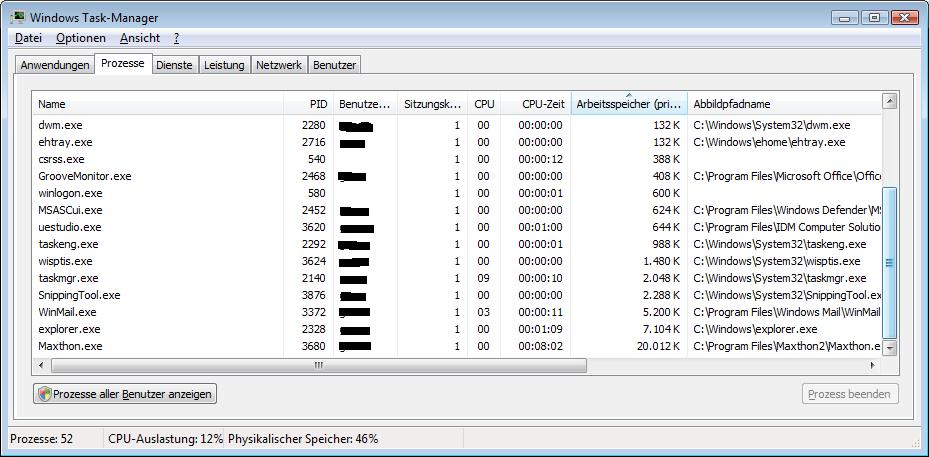Select the taskmgr.exe process row
Image resolution: width=929 pixels, height=457 pixels.
point(457,278)
